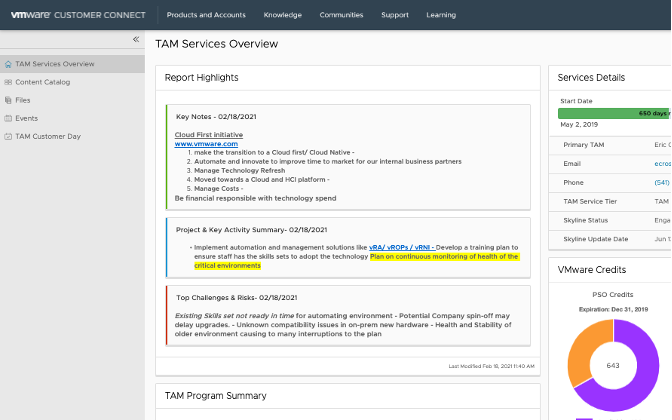
Task: Click the Last Modified timestamp
Action: click(492, 366)
